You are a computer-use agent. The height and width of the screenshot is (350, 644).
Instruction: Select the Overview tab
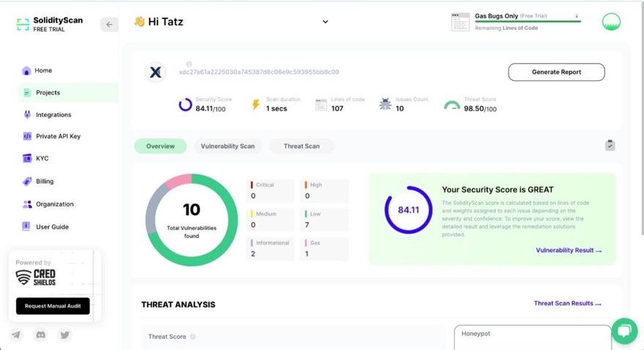coord(160,146)
